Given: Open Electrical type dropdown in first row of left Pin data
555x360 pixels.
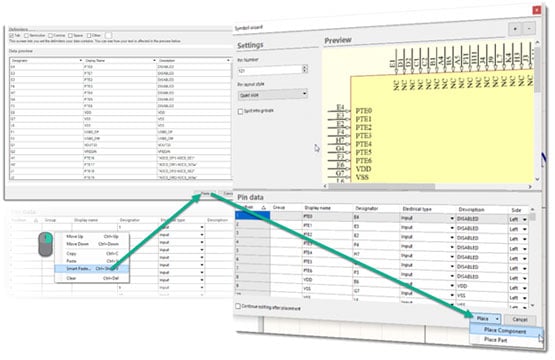Looking at the screenshot, I should click(202, 227).
